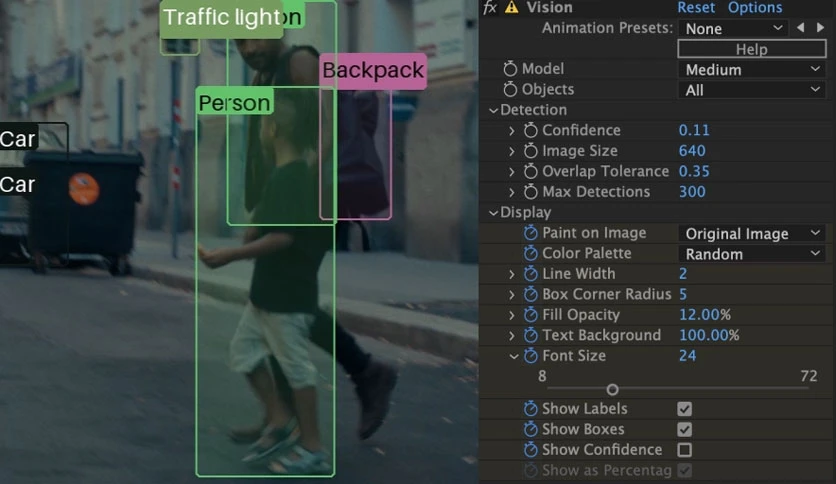Open the Paint on Image dropdown
The width and height of the screenshot is (836, 484).
click(x=752, y=233)
